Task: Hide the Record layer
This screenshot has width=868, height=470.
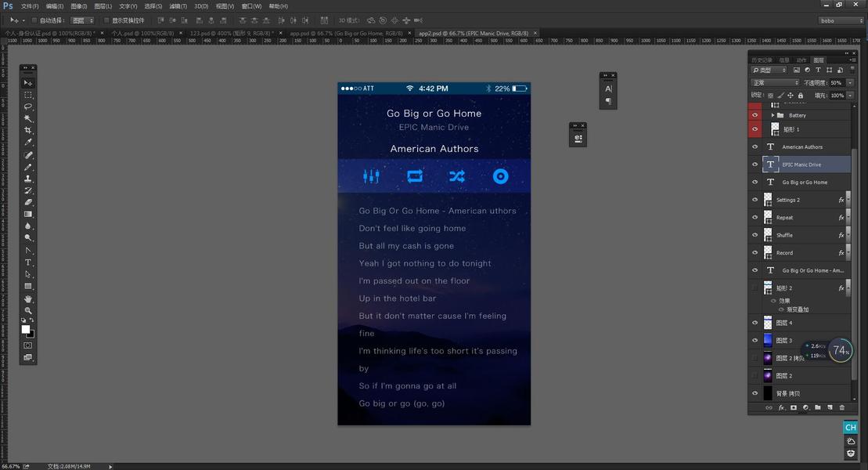Action: [x=755, y=253]
